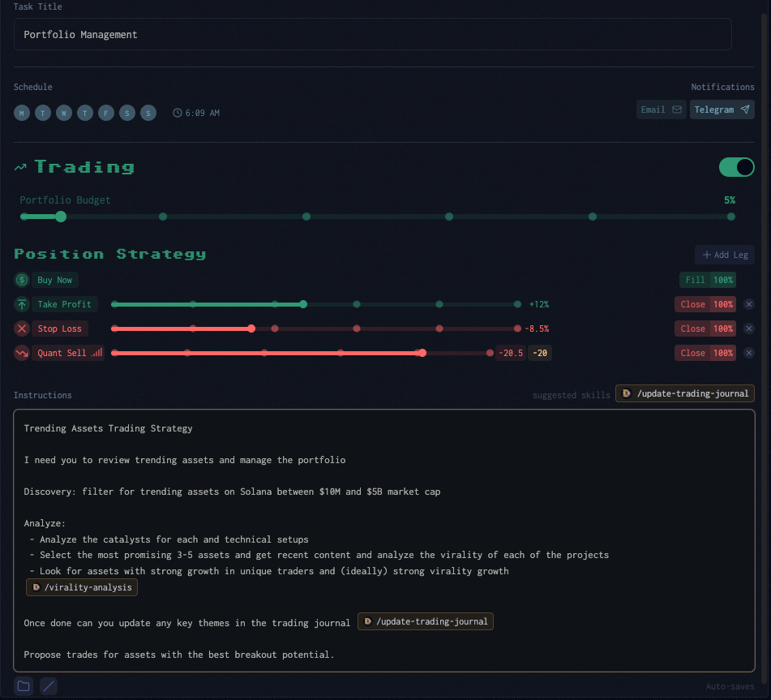Select the Quant Sell trend icon
771x700 pixels.
tap(22, 353)
